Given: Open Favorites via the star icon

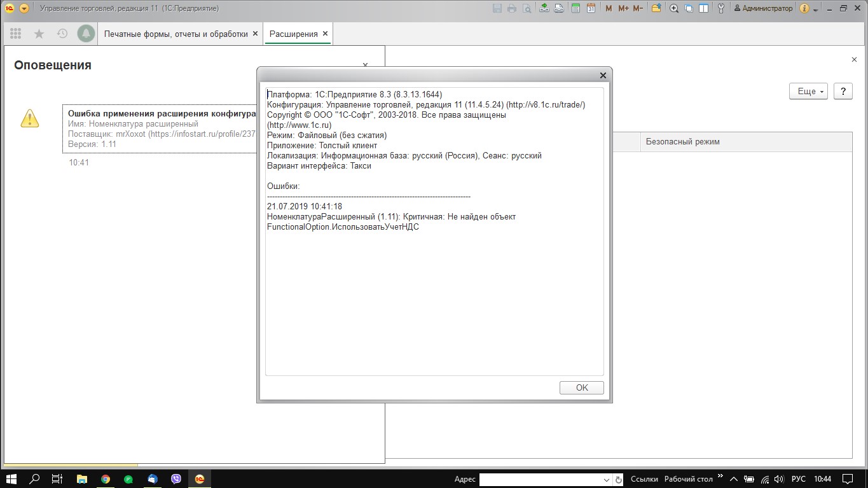Looking at the screenshot, I should click(39, 34).
